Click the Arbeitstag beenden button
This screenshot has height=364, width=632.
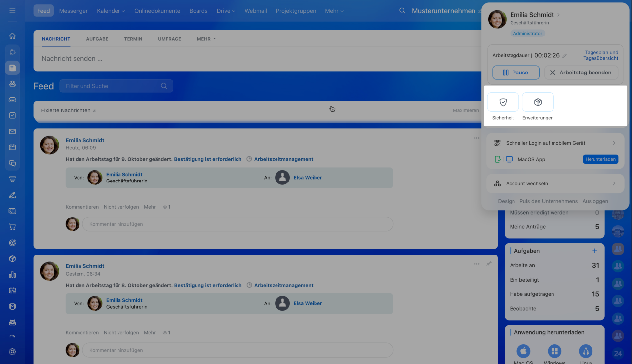[581, 73]
